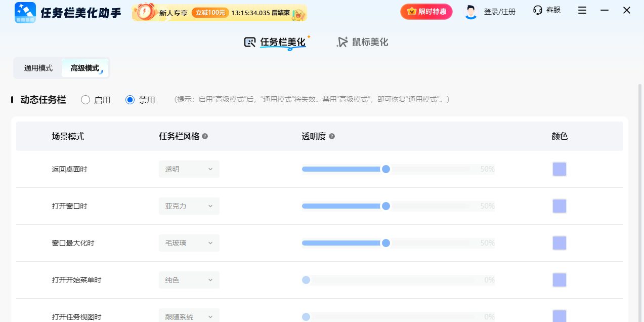Switch to the 鼠标美化 tab

coord(369,42)
